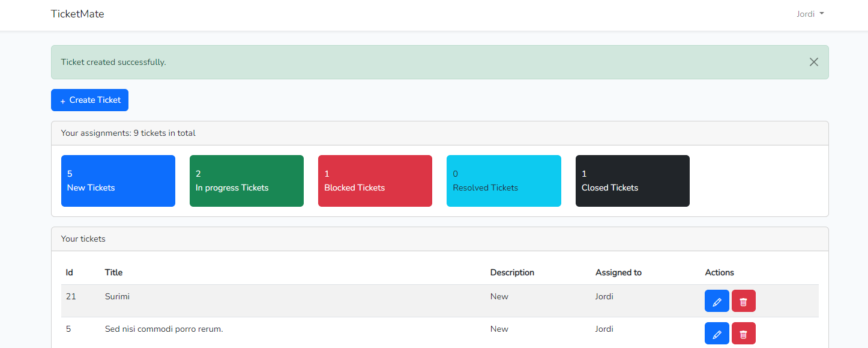868x348 pixels.
Task: Click the plus icon inside Create Ticket
Action: click(62, 100)
